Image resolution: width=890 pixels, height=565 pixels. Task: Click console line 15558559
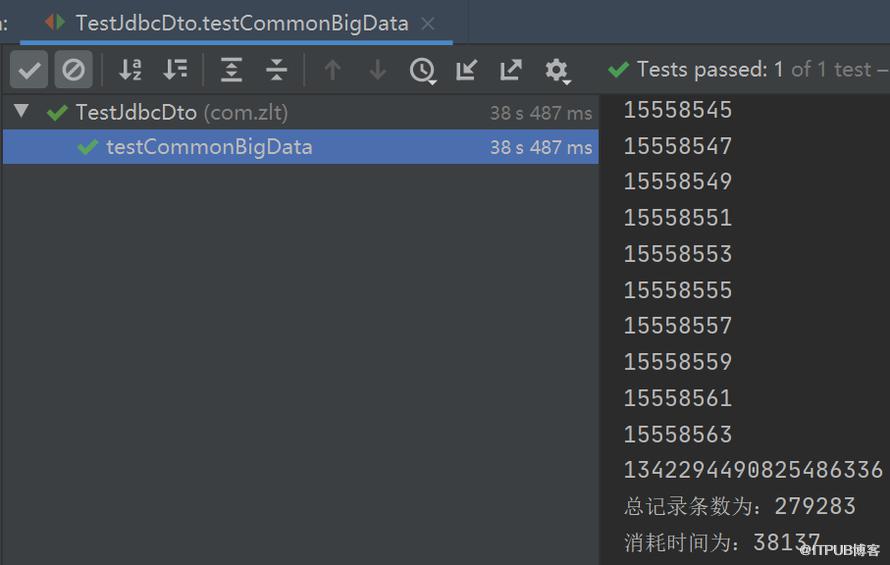click(678, 362)
